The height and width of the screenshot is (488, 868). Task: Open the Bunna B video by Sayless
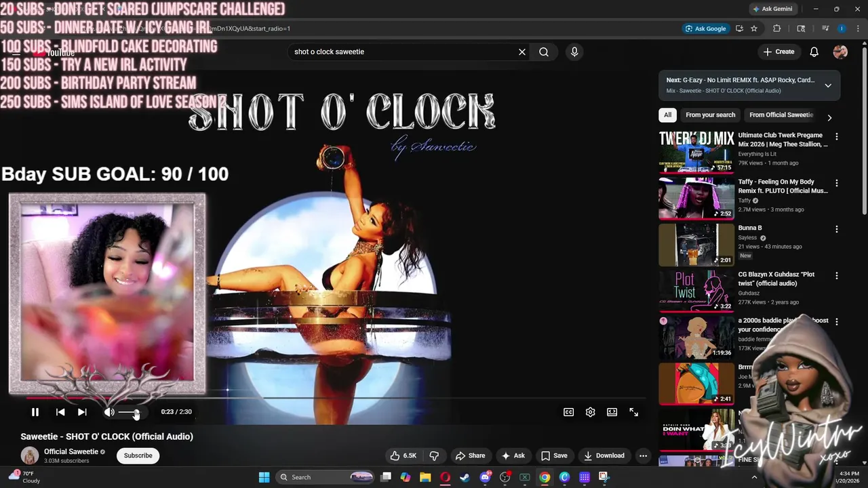click(x=696, y=245)
